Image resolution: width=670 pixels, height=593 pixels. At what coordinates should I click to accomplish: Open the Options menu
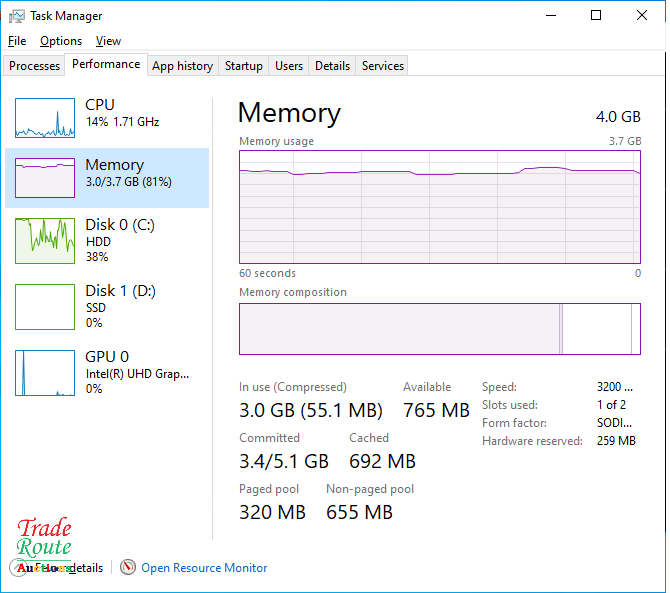point(61,41)
